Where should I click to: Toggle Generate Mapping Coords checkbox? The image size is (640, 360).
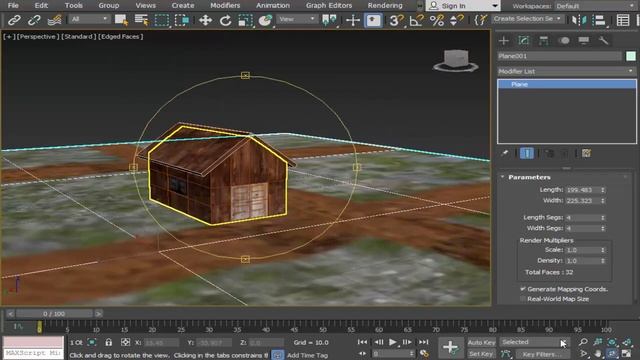(523, 289)
